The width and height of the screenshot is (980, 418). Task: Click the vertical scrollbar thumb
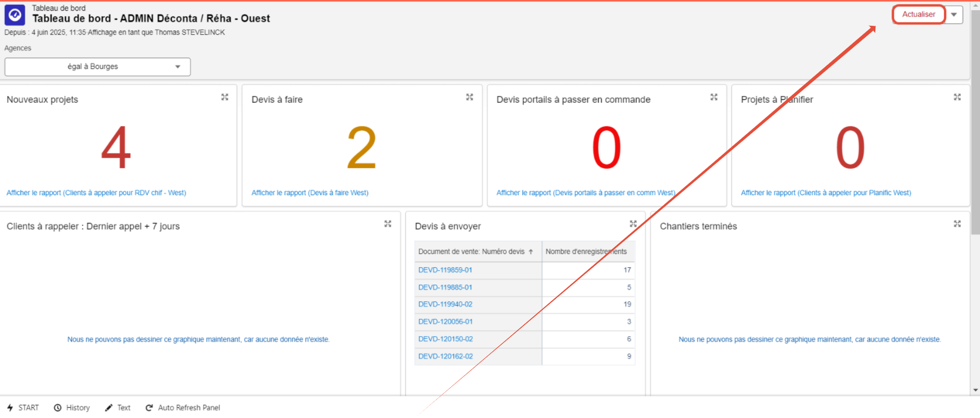pyautogui.click(x=975, y=122)
